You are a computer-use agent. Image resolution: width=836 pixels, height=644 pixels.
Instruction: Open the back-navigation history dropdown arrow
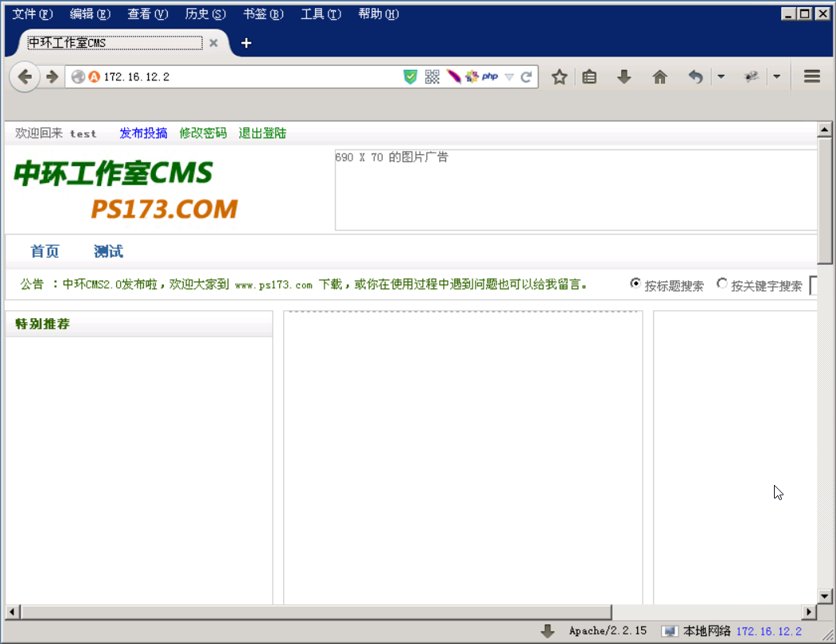pyautogui.click(x=720, y=76)
